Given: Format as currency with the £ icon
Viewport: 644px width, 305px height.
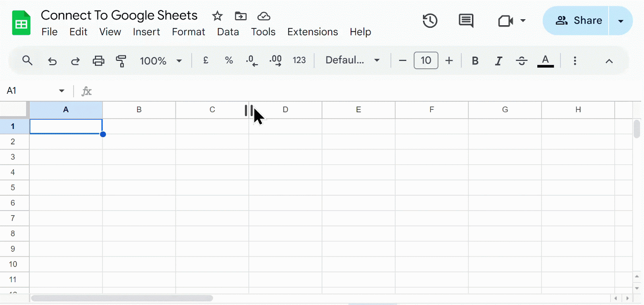Looking at the screenshot, I should coord(206,60).
